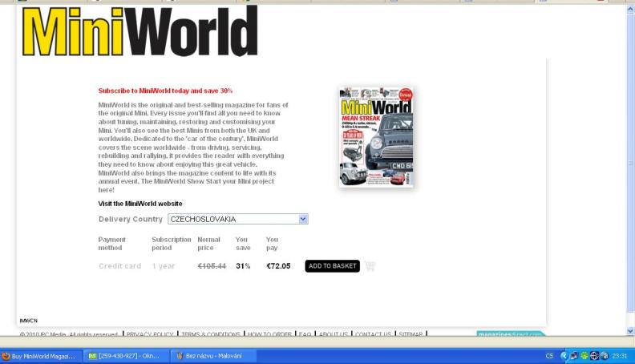The width and height of the screenshot is (635, 364).
Task: Open the Contact Us footer link
Action: point(373,334)
